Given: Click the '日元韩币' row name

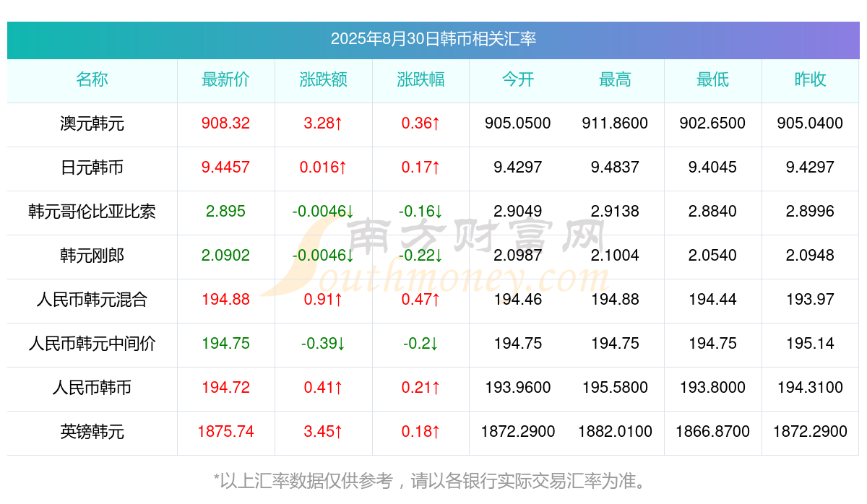Looking at the screenshot, I should pos(92,168).
